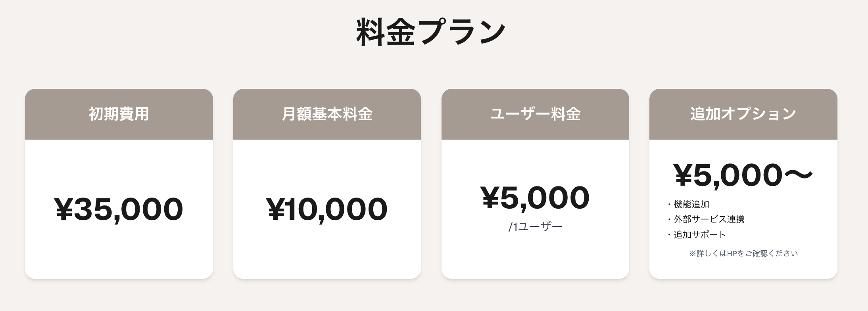Click the 詳しくはHPをご確認ください note
Viewport: 868px width, 311px height.
(743, 253)
